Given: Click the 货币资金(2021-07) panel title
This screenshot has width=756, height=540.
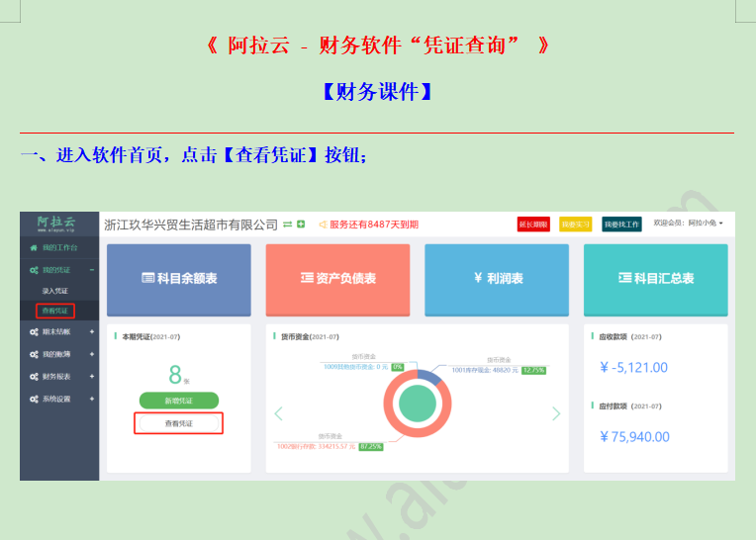Looking at the screenshot, I should pos(310,336).
